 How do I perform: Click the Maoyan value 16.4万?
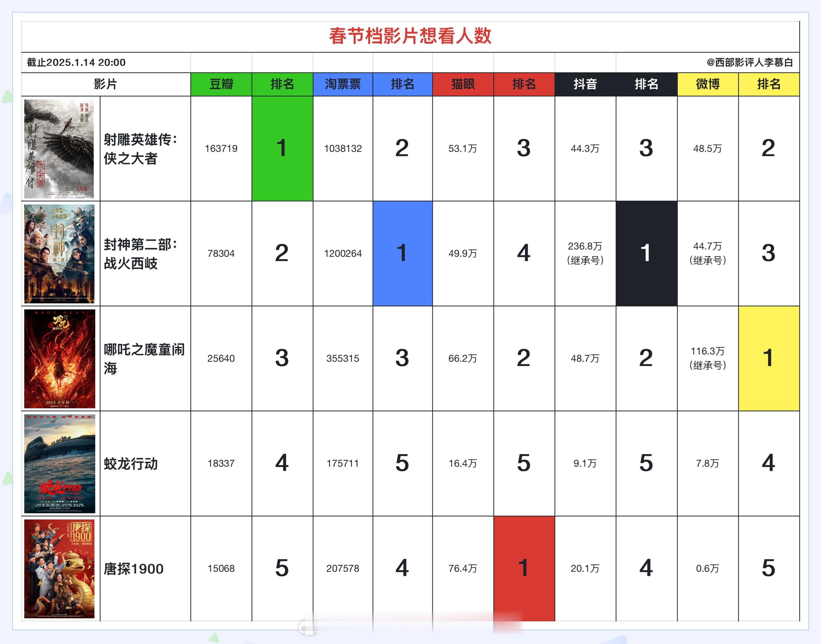(x=463, y=463)
